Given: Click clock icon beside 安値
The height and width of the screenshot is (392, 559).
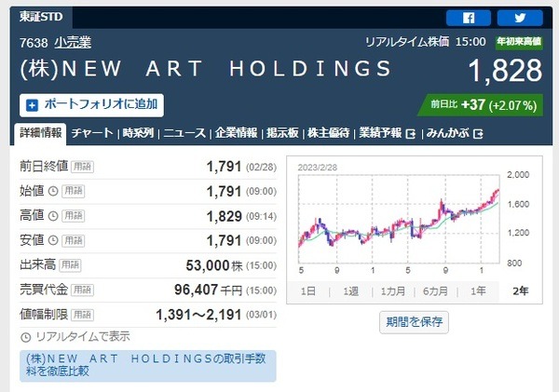Looking at the screenshot, I should 53,240.
